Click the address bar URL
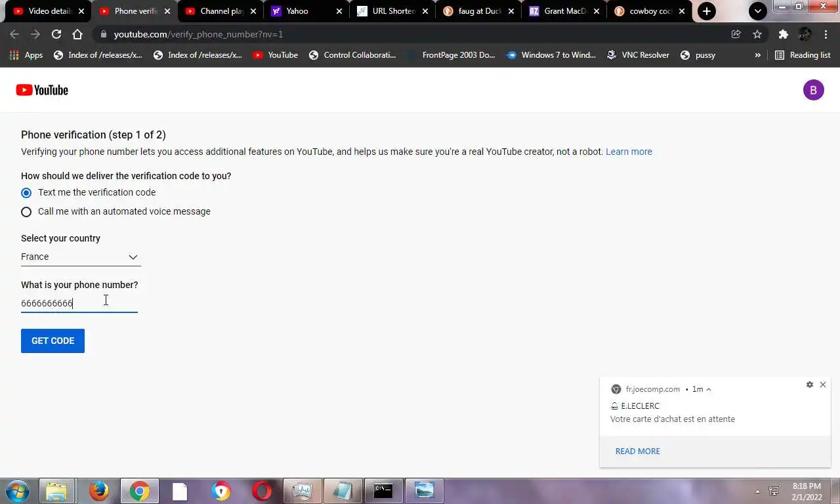The image size is (840, 504). pyautogui.click(x=198, y=34)
